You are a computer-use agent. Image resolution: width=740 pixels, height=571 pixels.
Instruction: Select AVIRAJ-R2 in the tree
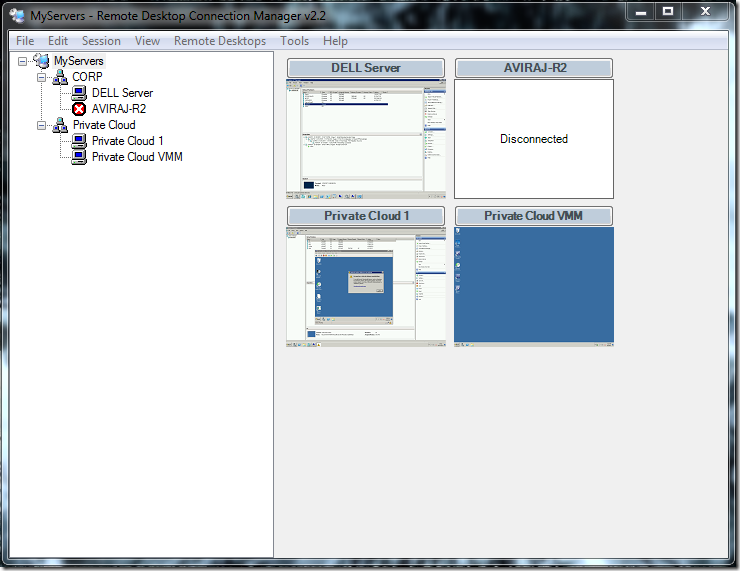(x=119, y=109)
